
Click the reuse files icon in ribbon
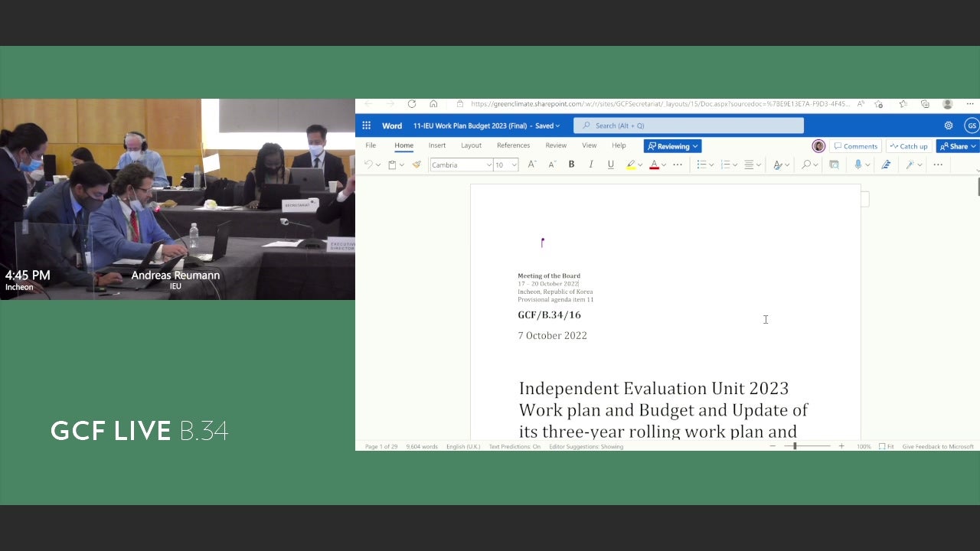[834, 165]
